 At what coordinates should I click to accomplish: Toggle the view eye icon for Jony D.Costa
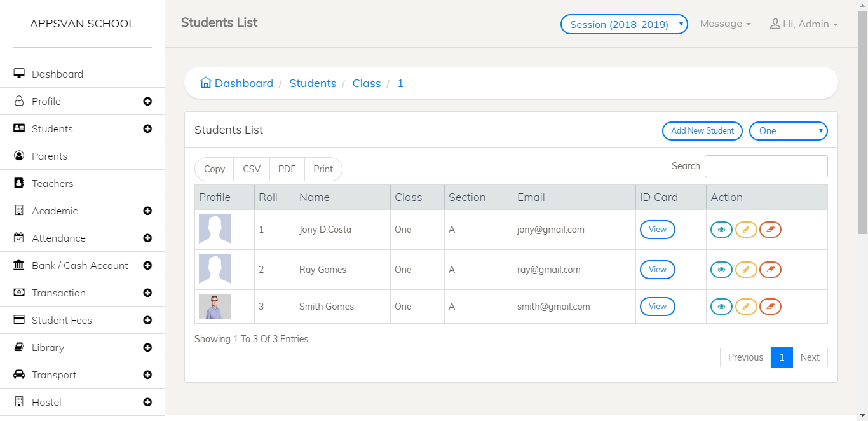coord(721,230)
